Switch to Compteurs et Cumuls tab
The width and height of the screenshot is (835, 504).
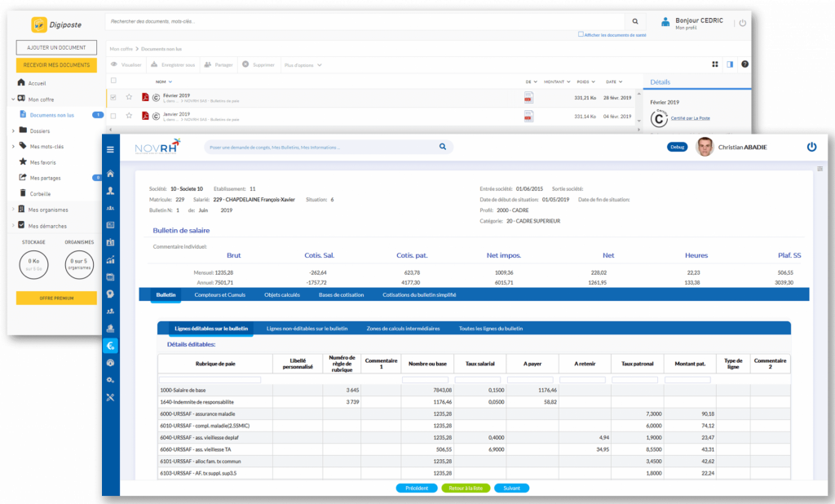(220, 294)
